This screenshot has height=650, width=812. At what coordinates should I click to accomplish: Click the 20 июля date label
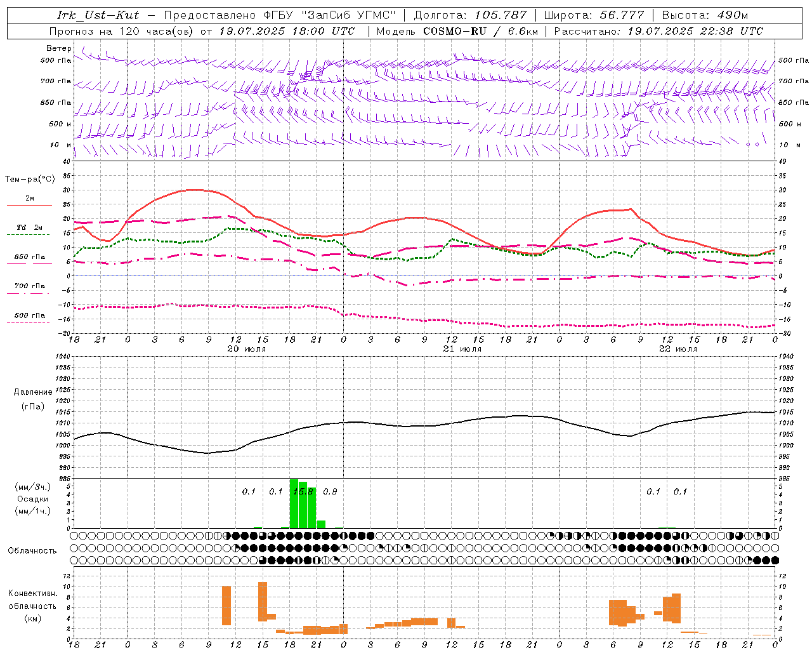point(247,349)
